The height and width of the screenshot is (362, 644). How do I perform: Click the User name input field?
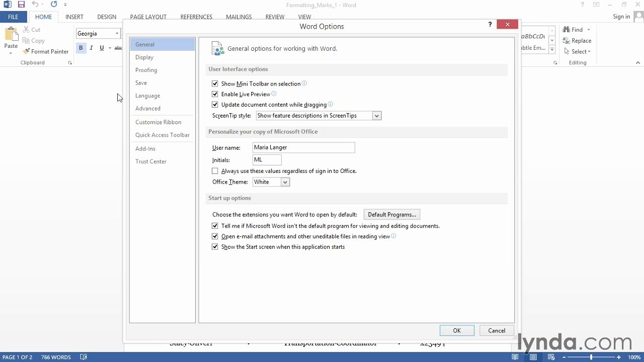304,147
